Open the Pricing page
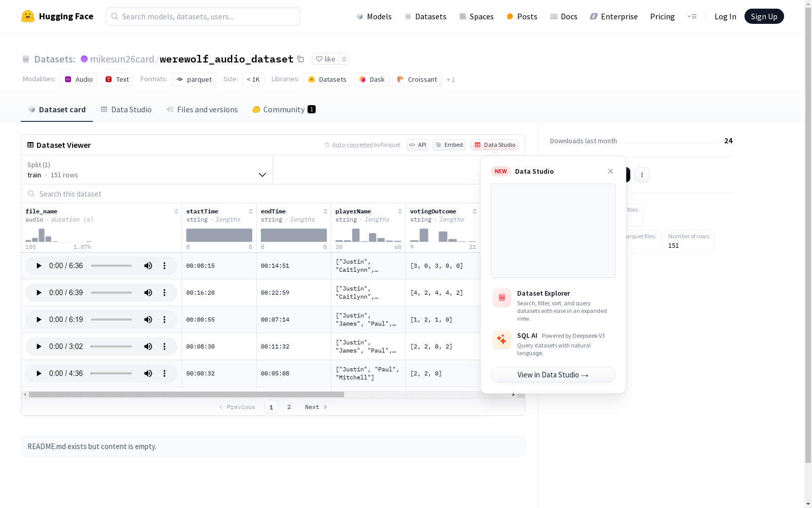Screen dimensions: 812x508 662,16
